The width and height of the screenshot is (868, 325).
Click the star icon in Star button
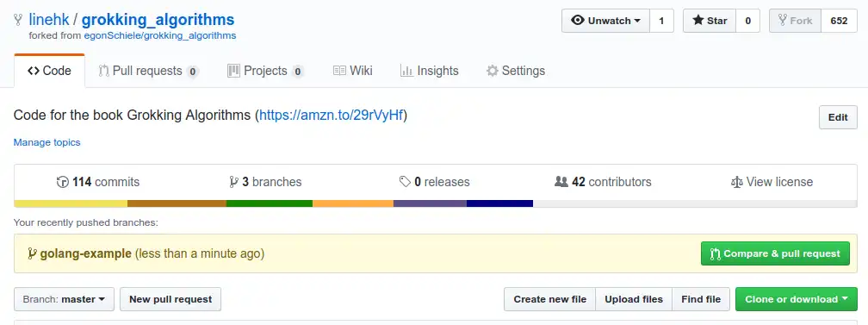coord(698,21)
